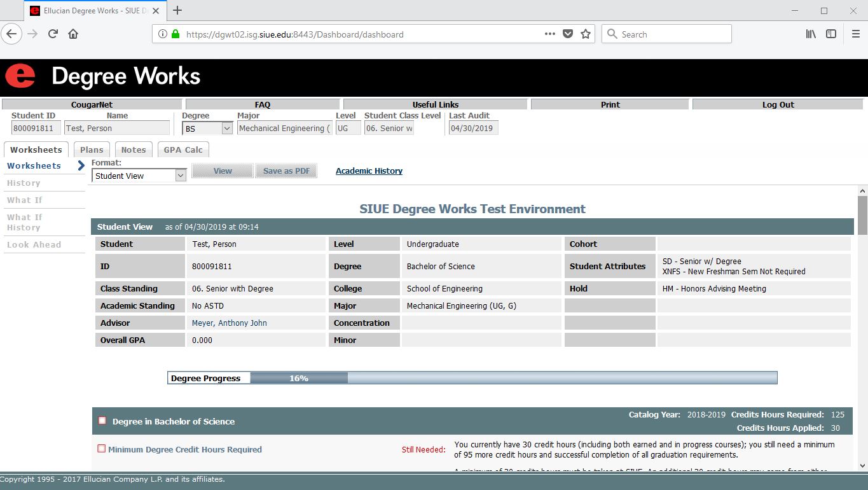Open the Pocket save icon in address bar
Viewport: 868px width, 490px height.
pyautogui.click(x=568, y=34)
